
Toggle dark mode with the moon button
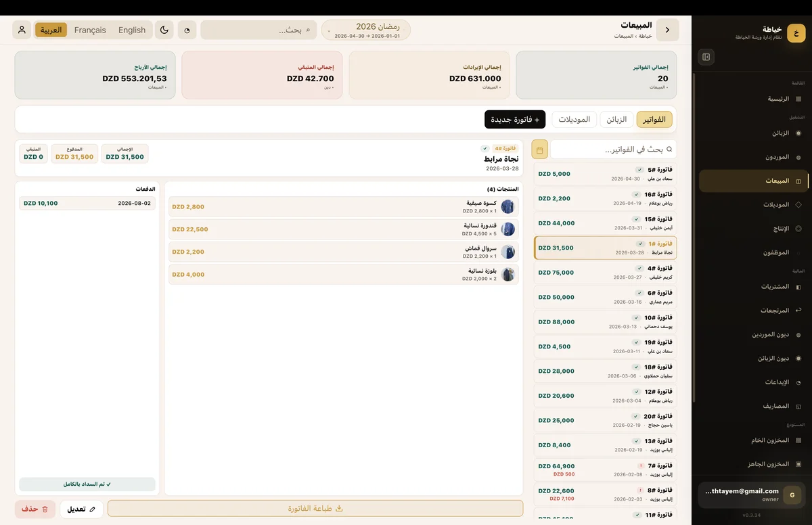(x=164, y=30)
